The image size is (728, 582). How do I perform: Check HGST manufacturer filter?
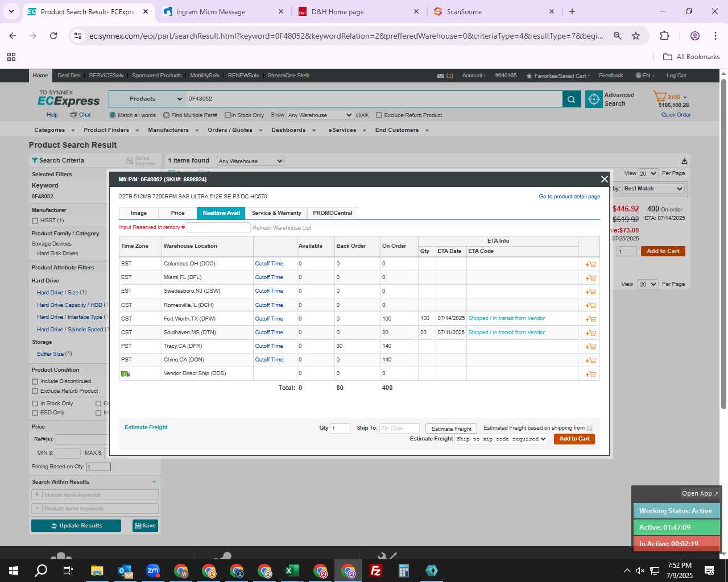35,221
